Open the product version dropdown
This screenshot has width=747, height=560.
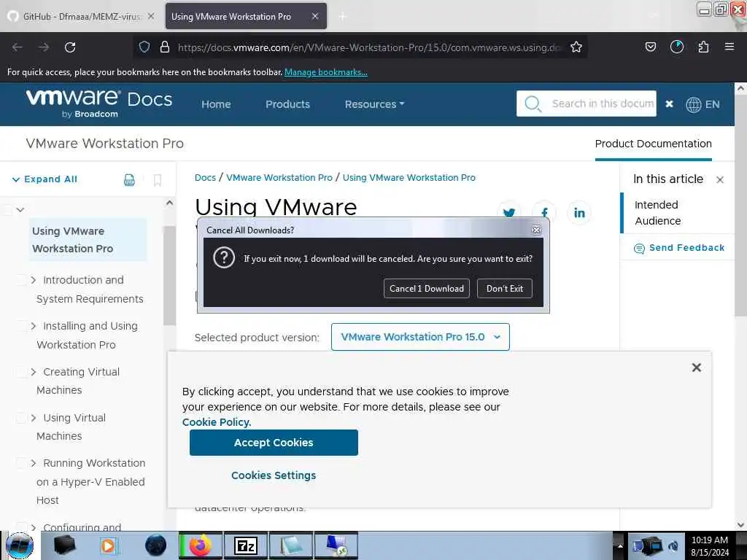[420, 337]
